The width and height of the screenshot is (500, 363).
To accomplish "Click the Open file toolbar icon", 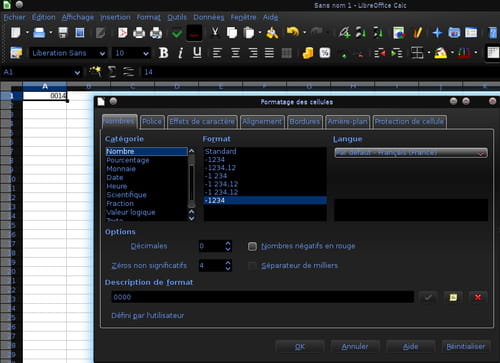I will click(39, 33).
